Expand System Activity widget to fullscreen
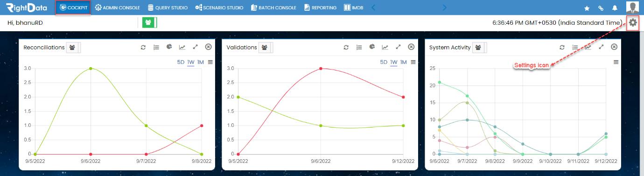 click(602, 47)
